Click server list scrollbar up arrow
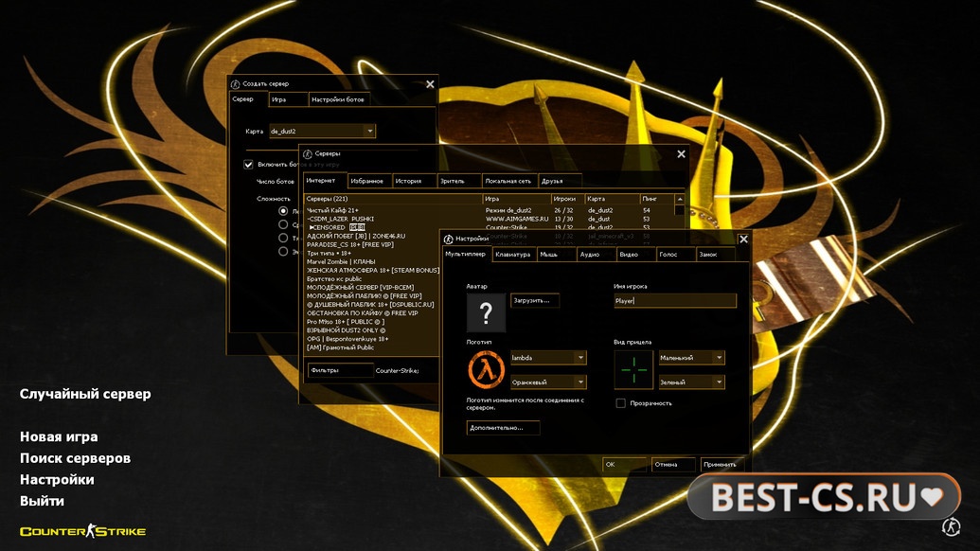Screen dimensions: 980x551 click(680, 199)
